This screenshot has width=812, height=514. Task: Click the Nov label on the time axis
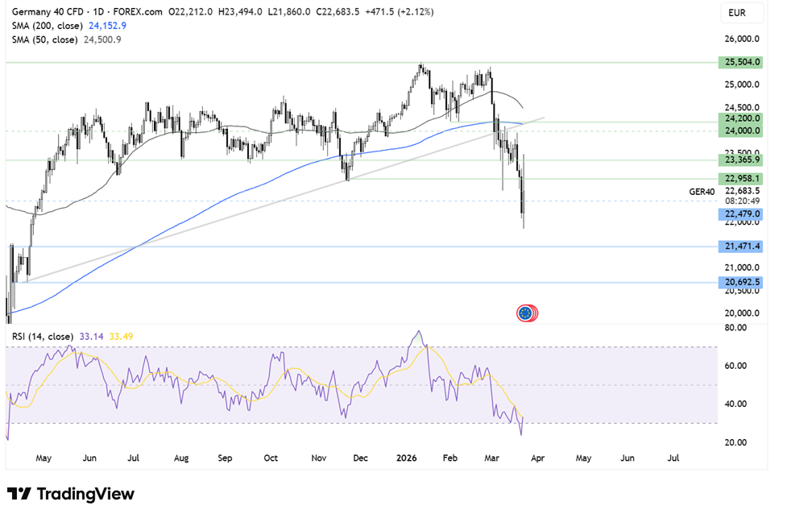pos(318,458)
